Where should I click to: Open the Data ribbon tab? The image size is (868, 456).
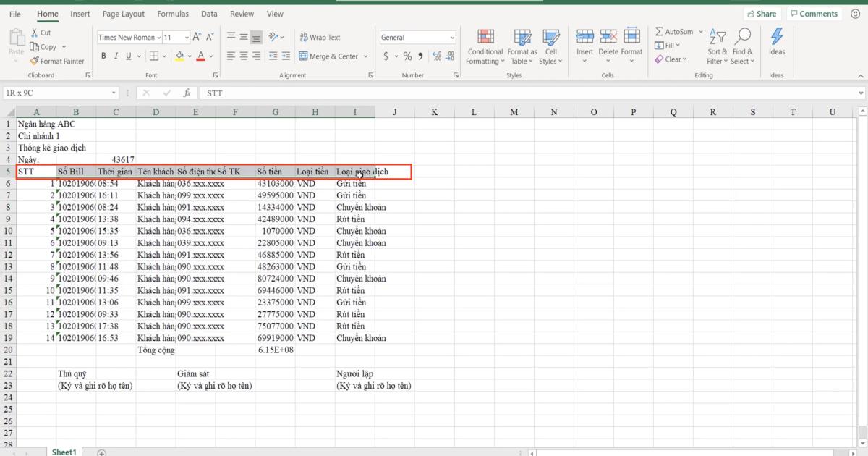(x=209, y=13)
